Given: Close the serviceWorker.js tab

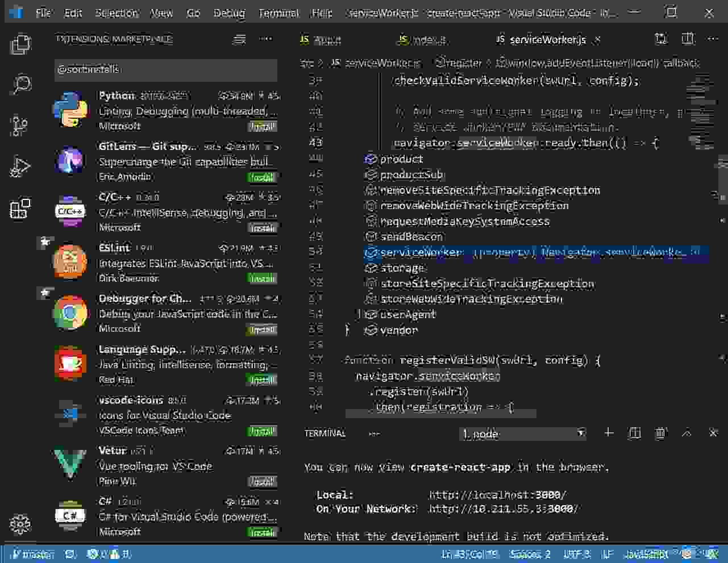Looking at the screenshot, I should (x=597, y=40).
